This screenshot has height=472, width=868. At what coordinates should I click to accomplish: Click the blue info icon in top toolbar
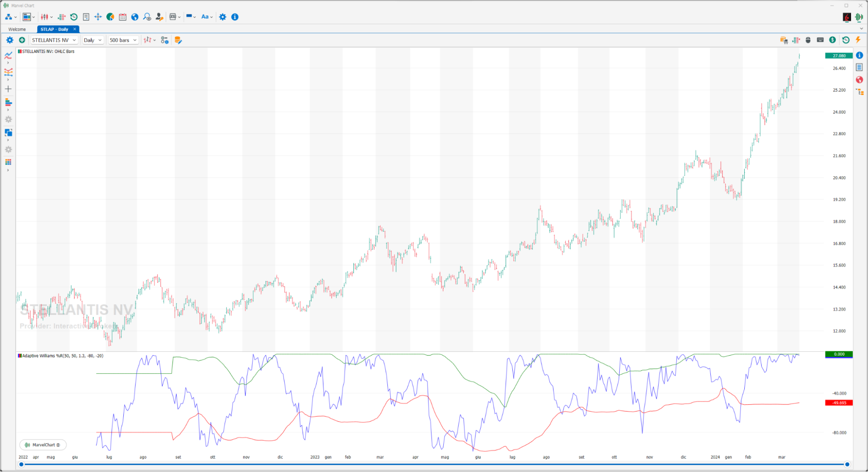tap(235, 17)
